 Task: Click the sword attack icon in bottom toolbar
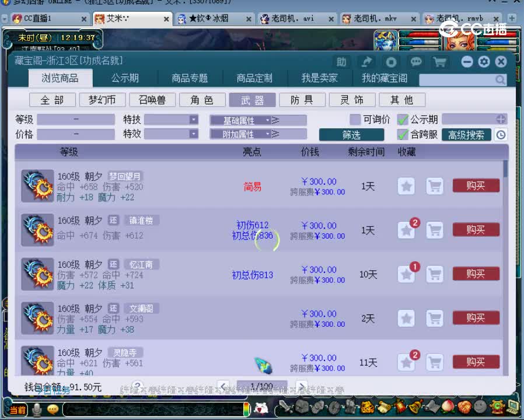click(286, 407)
